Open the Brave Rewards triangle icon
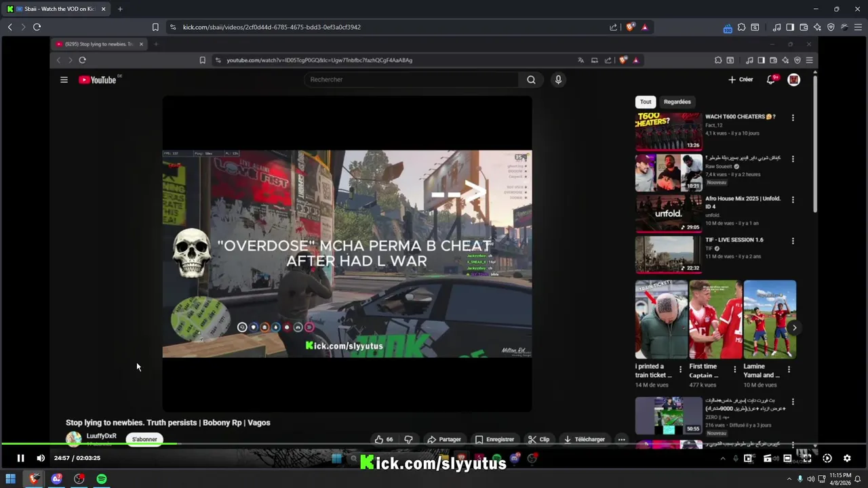The height and width of the screenshot is (488, 868). pos(644,27)
